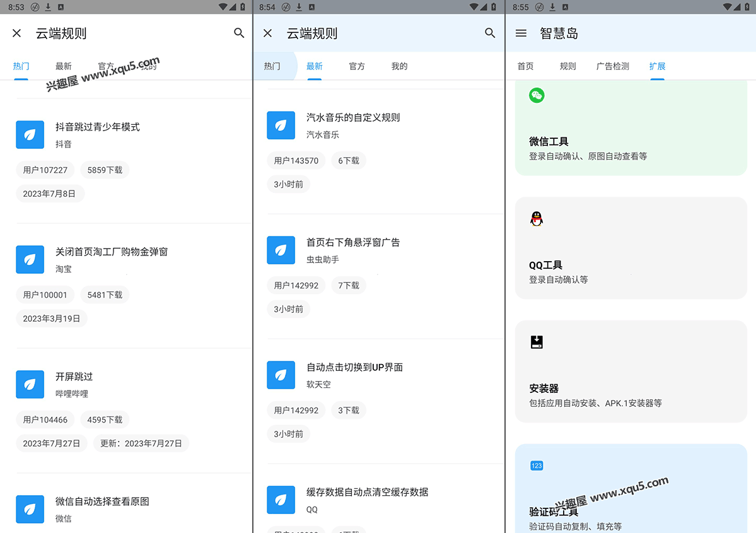The height and width of the screenshot is (533, 756).
Task: Open search in second 云端规则 screen
Action: [489, 33]
